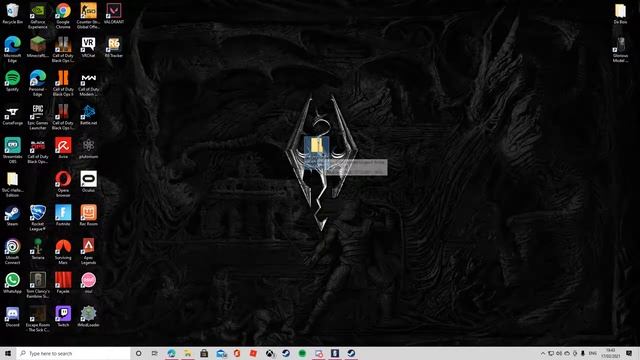Screen dimensions: 640x360
Task: Select the Minecraft grass block shortcut
Action: point(38,47)
